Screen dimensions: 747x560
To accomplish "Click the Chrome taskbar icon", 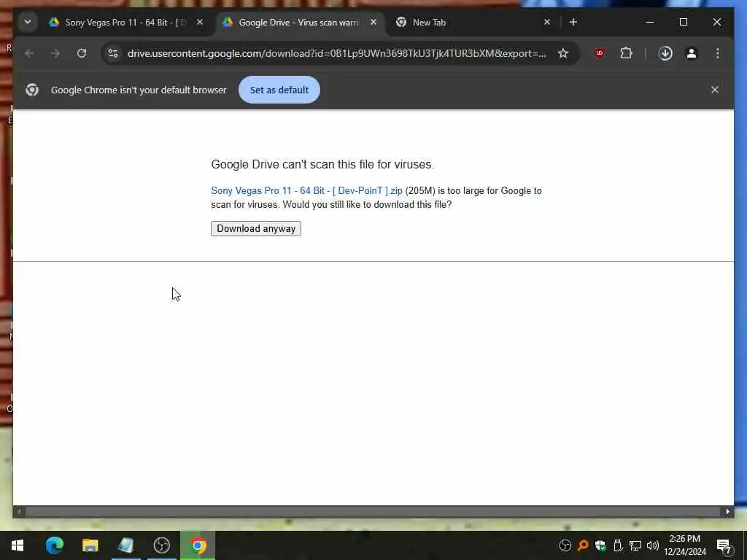I will (x=198, y=545).
